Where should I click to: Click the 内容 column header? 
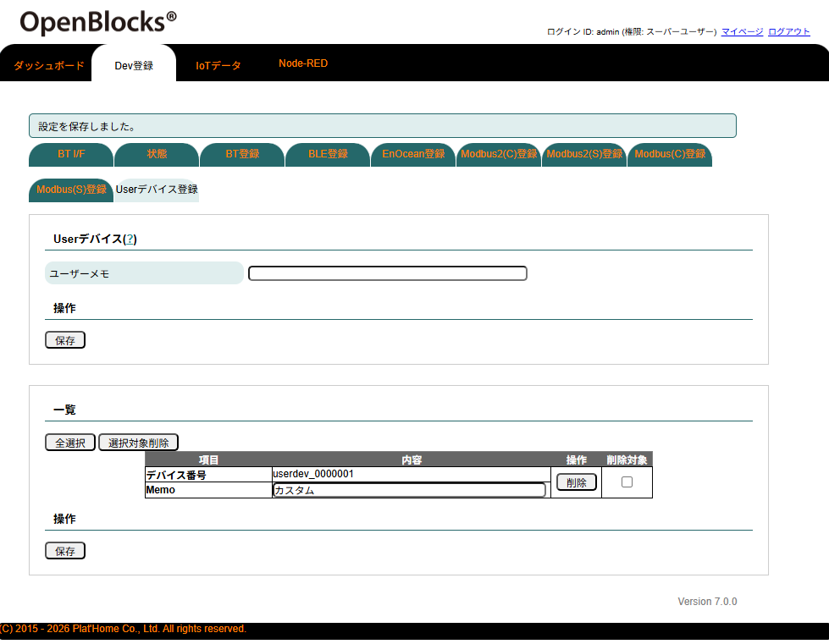412,460
